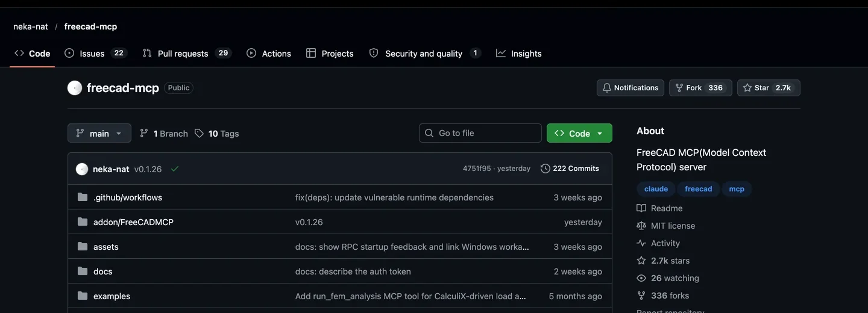868x313 pixels.
Task: Click folder icon next to addon/FreeCADMCP
Action: point(83,222)
